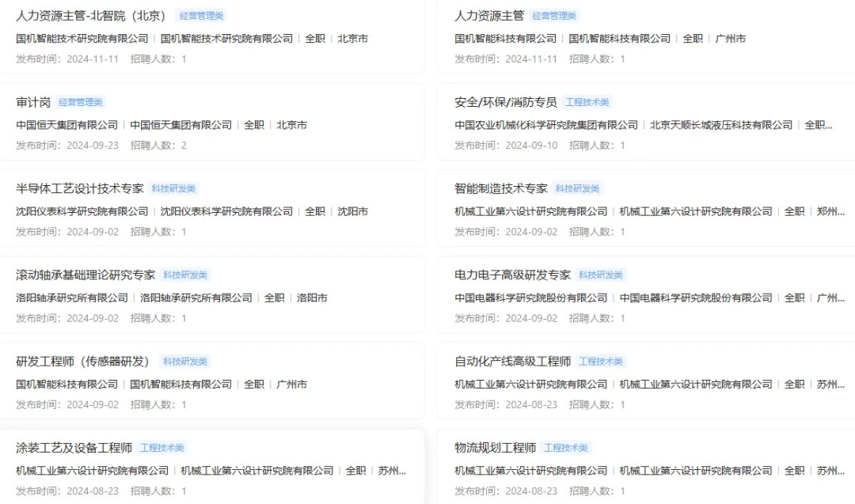
Task: Click first 中国恒天集团有限公司 under 审计岗
Action: tap(67, 125)
